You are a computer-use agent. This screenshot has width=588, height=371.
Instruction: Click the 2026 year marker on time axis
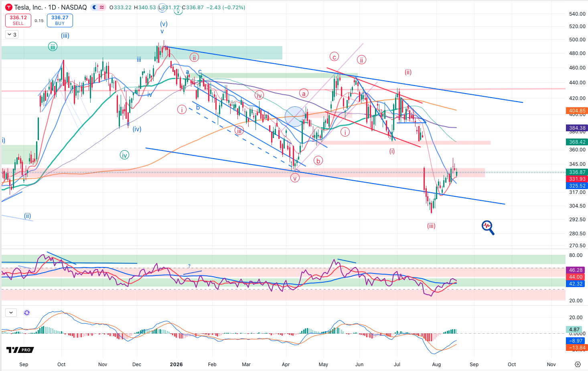[x=176, y=365]
